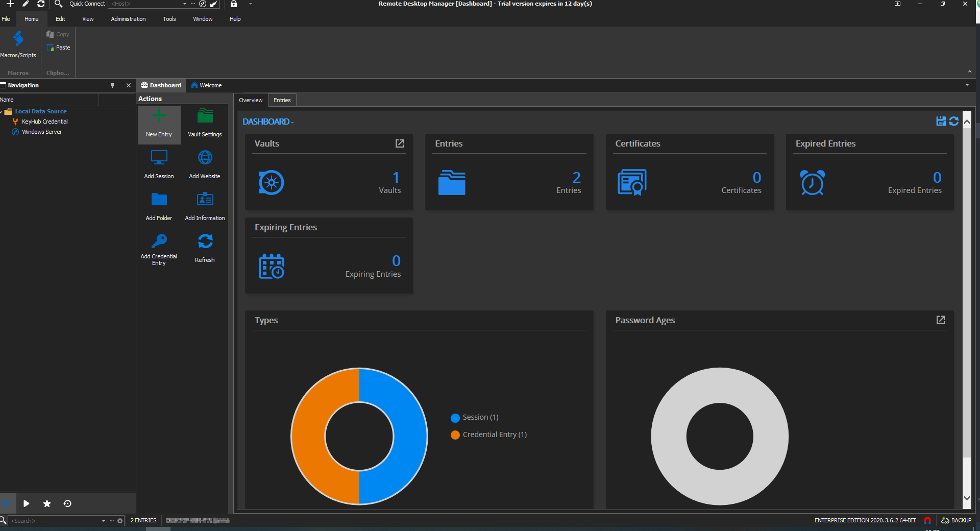Click the dashboard scrollbar down arrow
Viewport: 980px width, 531px height.
coord(967,498)
